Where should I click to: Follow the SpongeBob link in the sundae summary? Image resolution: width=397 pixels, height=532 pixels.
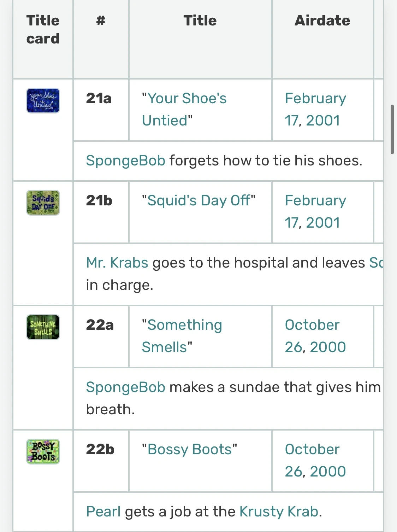coord(126,387)
